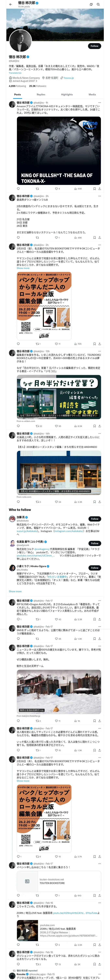Click the Grok icon beside search

click(x=91, y=5)
